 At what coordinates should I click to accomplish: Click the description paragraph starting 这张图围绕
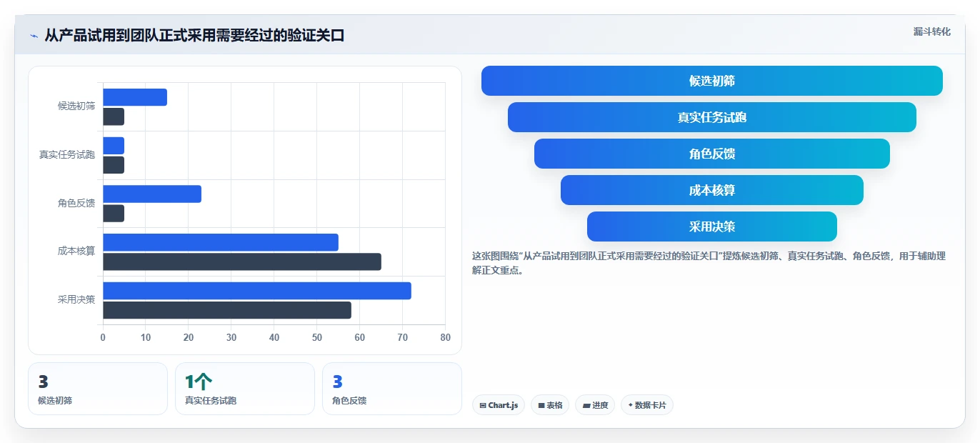[x=709, y=263]
